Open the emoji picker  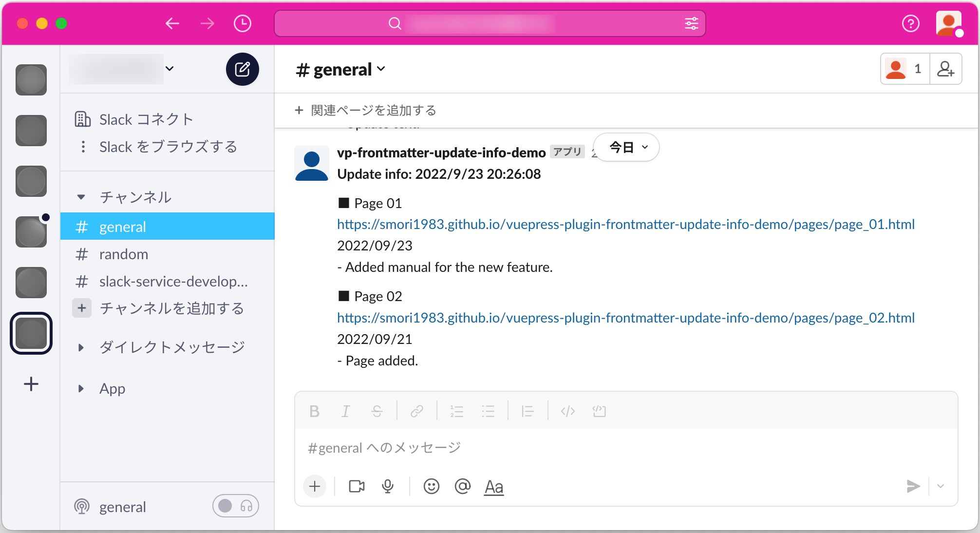(x=432, y=486)
